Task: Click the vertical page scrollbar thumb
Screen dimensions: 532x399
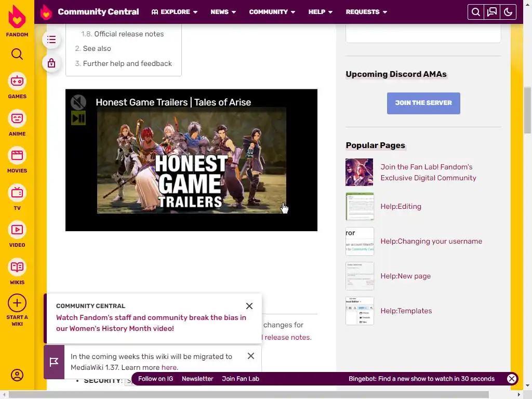Action: (528, 110)
